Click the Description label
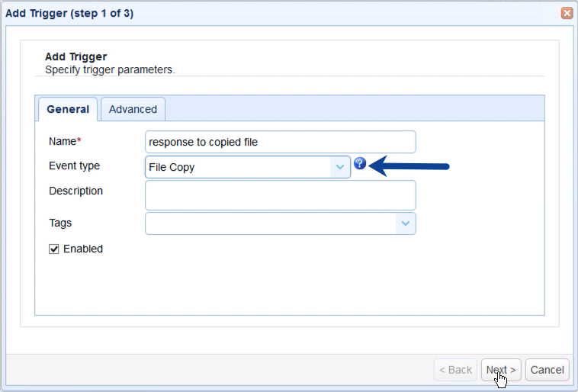This screenshot has height=392, width=578. tap(75, 191)
